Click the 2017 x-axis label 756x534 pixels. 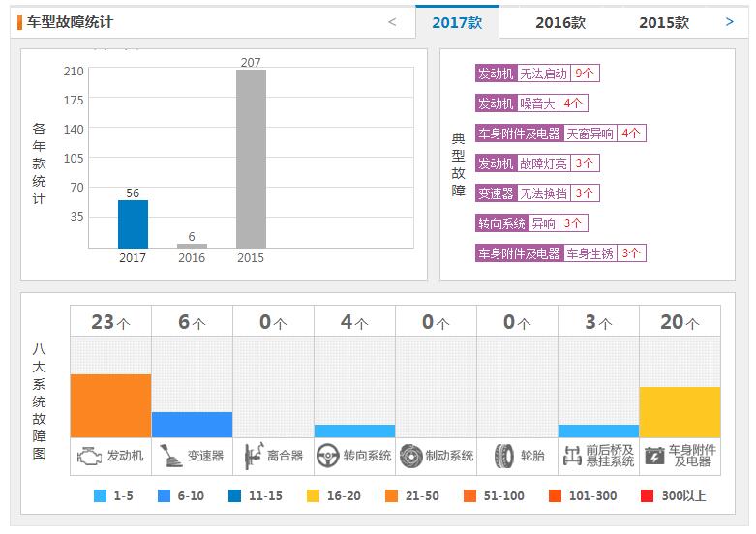tap(133, 258)
